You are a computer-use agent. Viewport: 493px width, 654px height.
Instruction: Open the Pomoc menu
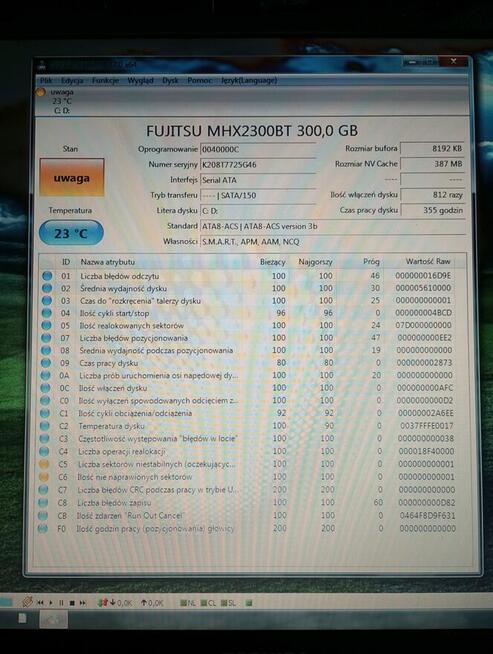coord(200,80)
